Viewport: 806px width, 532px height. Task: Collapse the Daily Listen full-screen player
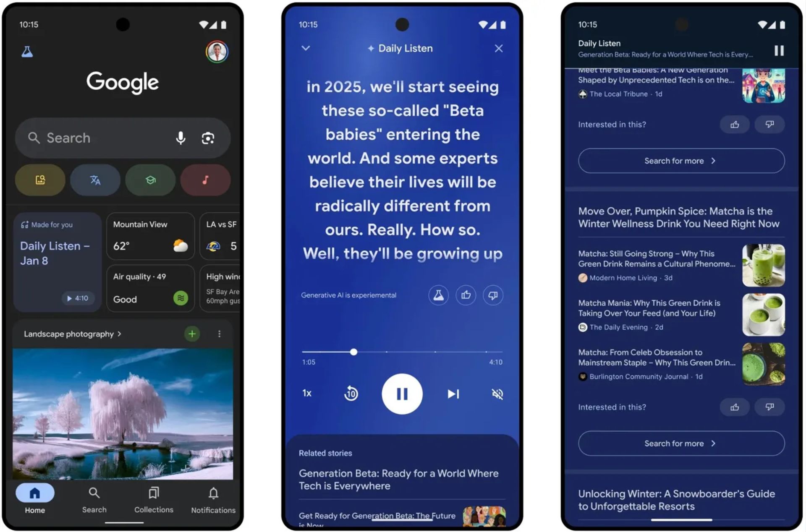click(306, 48)
